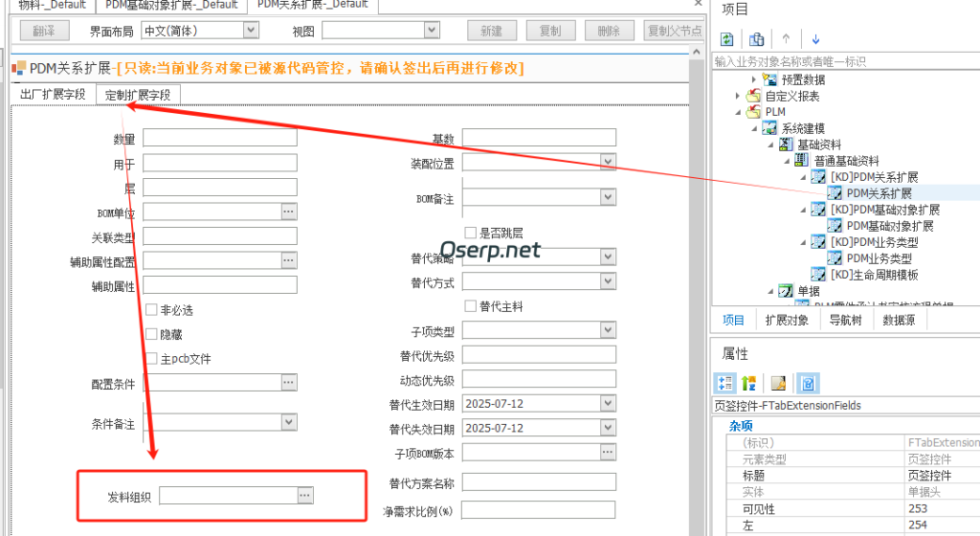
Task: Click the 数量 input field
Action: click(x=220, y=138)
